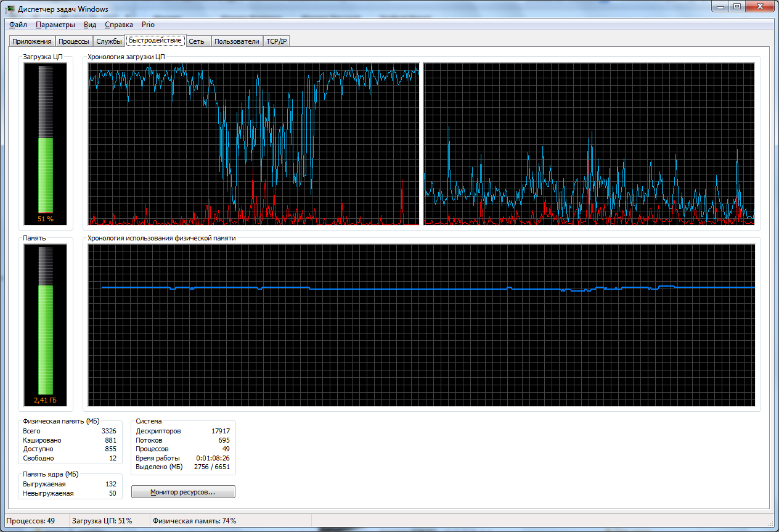Click the Хронология использования физической памяти label
The height and width of the screenshot is (532, 779).
pyautogui.click(x=161, y=237)
